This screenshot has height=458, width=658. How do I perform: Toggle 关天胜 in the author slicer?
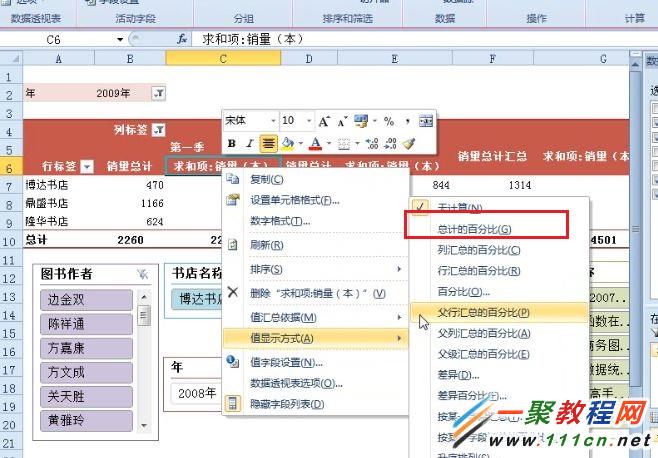tap(86, 396)
